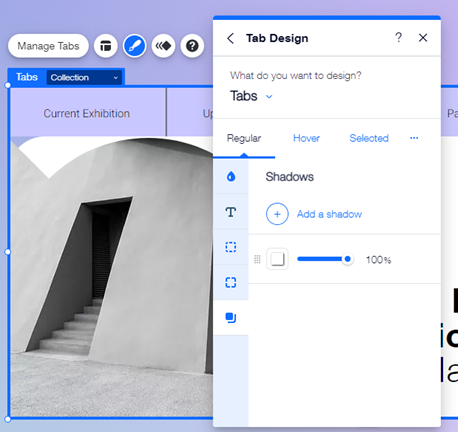
Task: Open Tab Design panel help
Action: pyautogui.click(x=398, y=37)
